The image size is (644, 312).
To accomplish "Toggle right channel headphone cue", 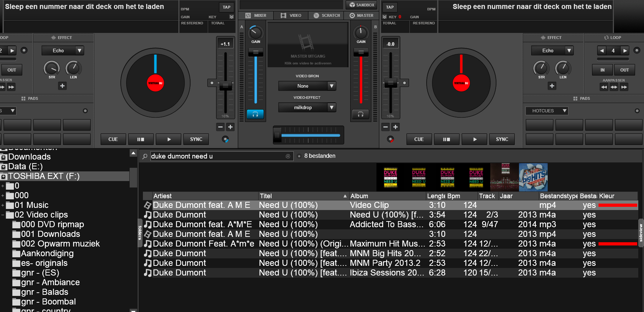I will 361,114.
